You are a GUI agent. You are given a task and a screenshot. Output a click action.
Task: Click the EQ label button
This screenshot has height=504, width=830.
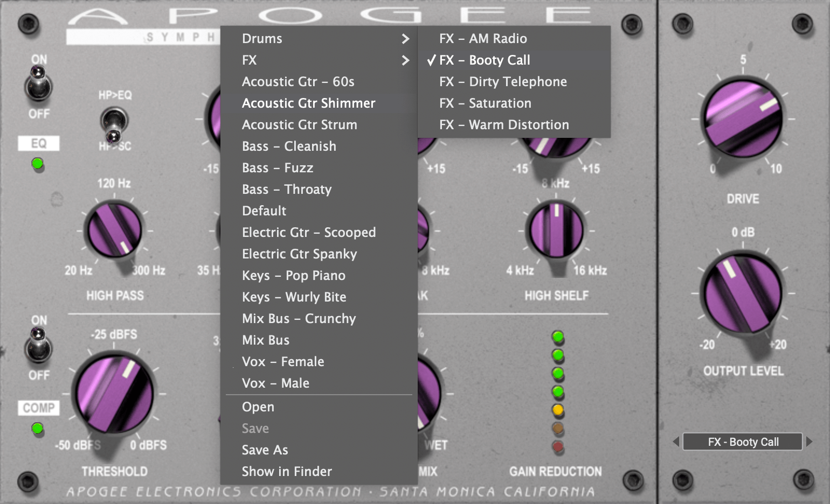[x=38, y=143]
